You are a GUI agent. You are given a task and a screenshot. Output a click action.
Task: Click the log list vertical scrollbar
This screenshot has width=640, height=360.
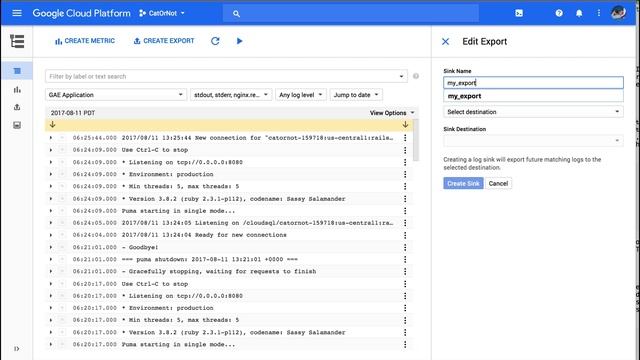[x=416, y=141]
